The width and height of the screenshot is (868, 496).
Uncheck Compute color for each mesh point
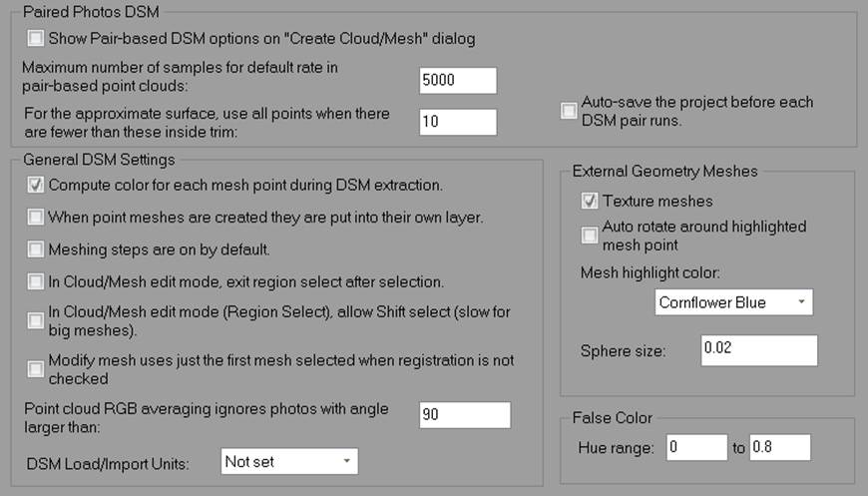pyautogui.click(x=37, y=185)
